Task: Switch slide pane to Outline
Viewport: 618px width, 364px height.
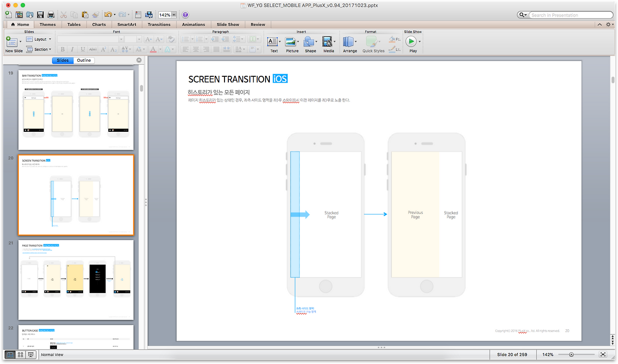Action: (84, 60)
